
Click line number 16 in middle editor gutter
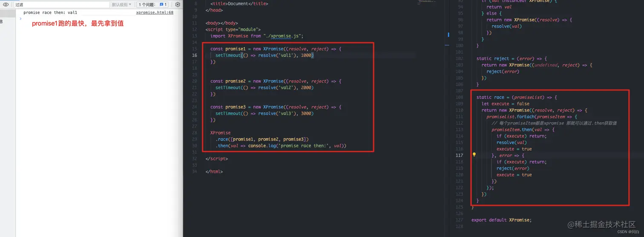(x=194, y=55)
